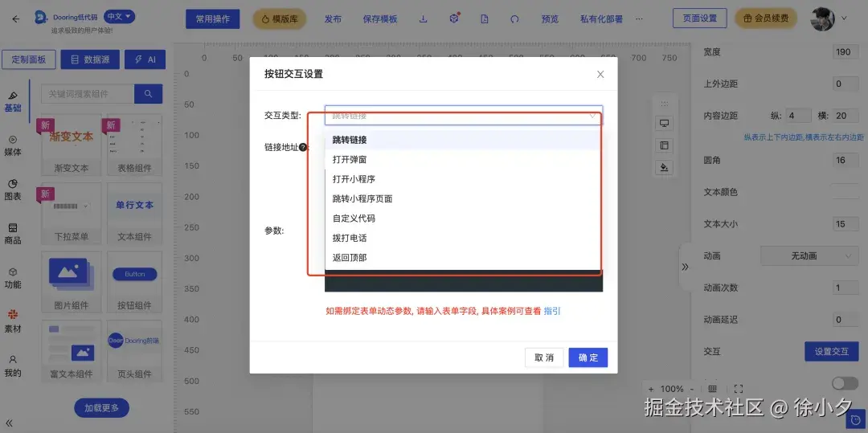The image size is (868, 433).
Task: Switch to the 媒体 sidebar tab
Action: coord(13,146)
